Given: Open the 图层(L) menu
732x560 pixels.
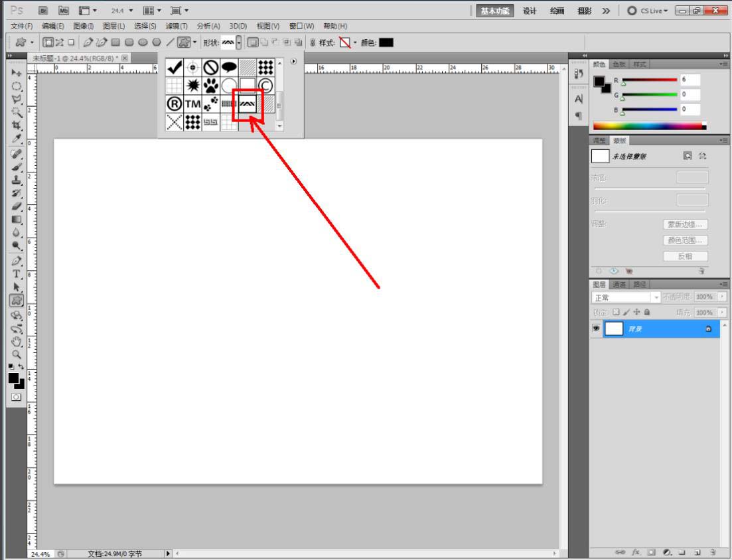Looking at the screenshot, I should point(114,26).
